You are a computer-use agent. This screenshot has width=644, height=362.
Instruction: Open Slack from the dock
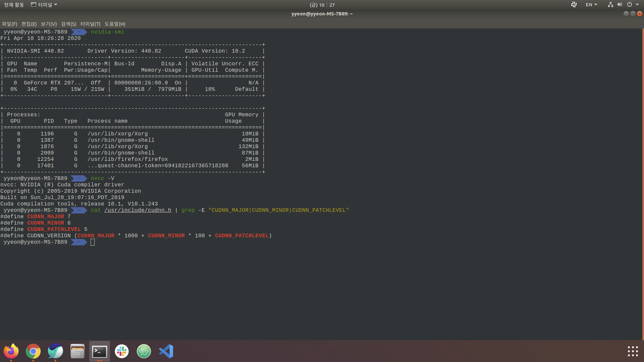tap(122, 351)
